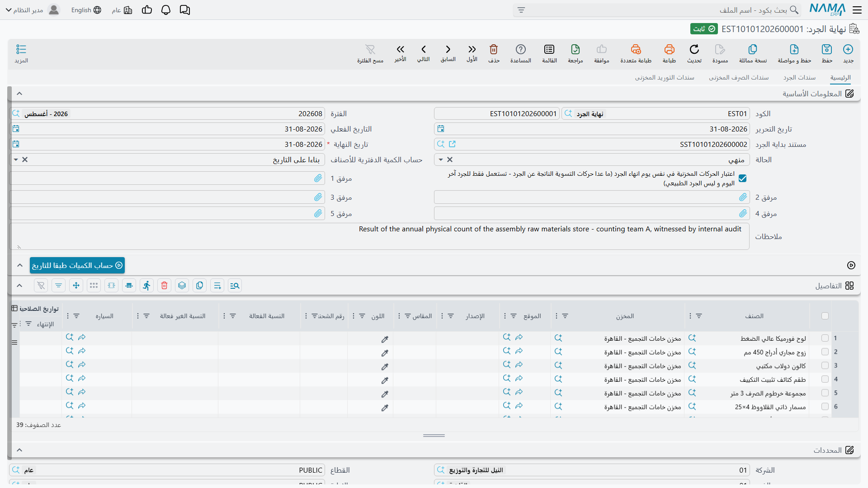This screenshot has width=868, height=488.
Task: Click the details grid search icon
Action: [x=235, y=286]
